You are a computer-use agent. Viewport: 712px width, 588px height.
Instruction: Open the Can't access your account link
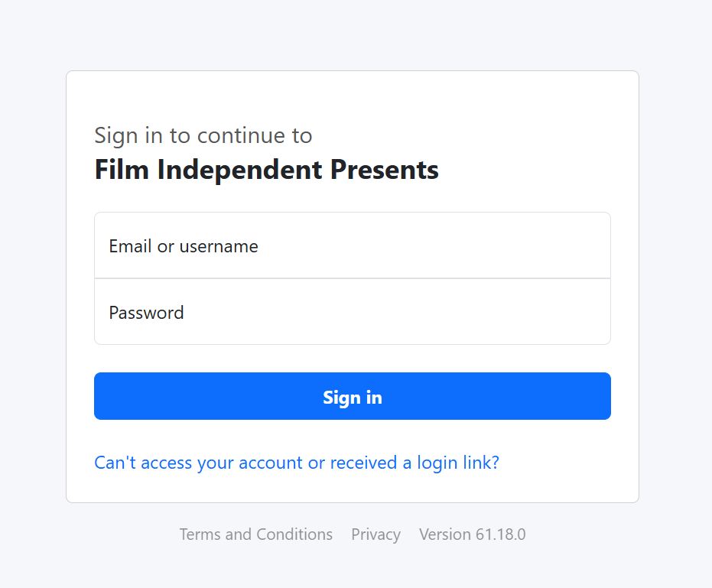(x=296, y=463)
